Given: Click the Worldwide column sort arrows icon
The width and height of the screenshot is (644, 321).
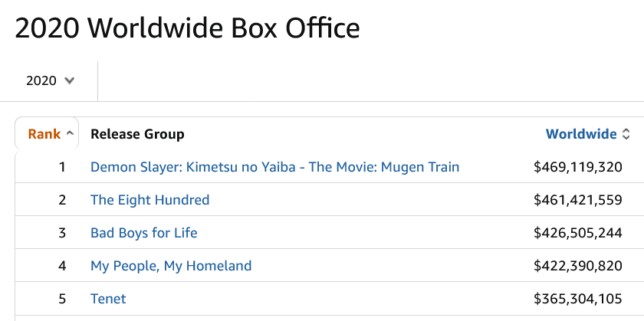Looking at the screenshot, I should (626, 134).
